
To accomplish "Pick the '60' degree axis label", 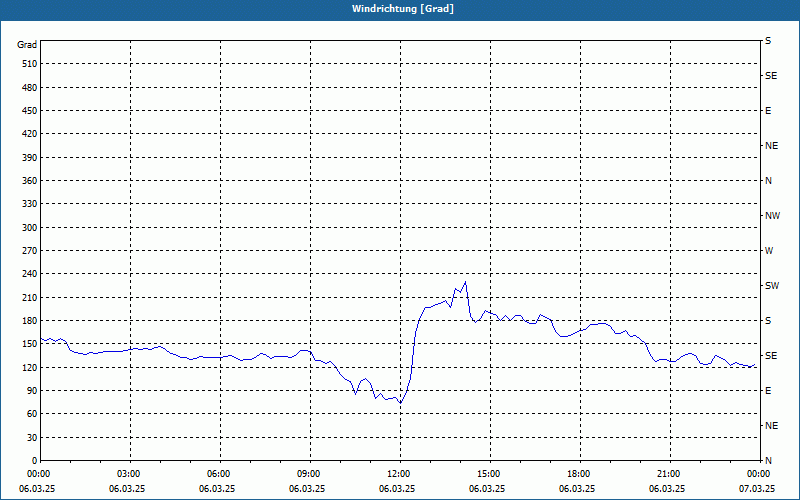I will click(x=32, y=414).
